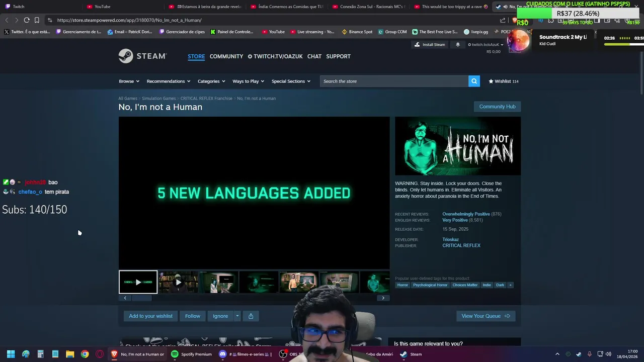This screenshot has width=644, height=362.
Task: Click the Choices Matter tag
Action: click(x=465, y=285)
